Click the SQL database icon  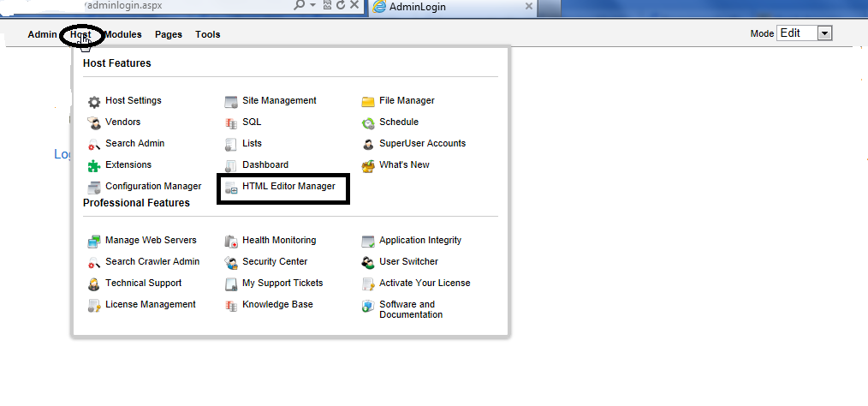point(231,123)
